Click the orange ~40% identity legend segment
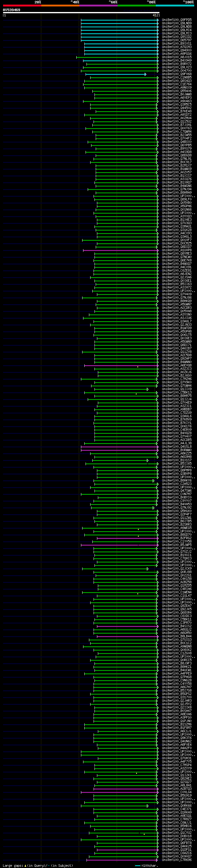The height and width of the screenshot is (868, 197). tap(60, 6)
